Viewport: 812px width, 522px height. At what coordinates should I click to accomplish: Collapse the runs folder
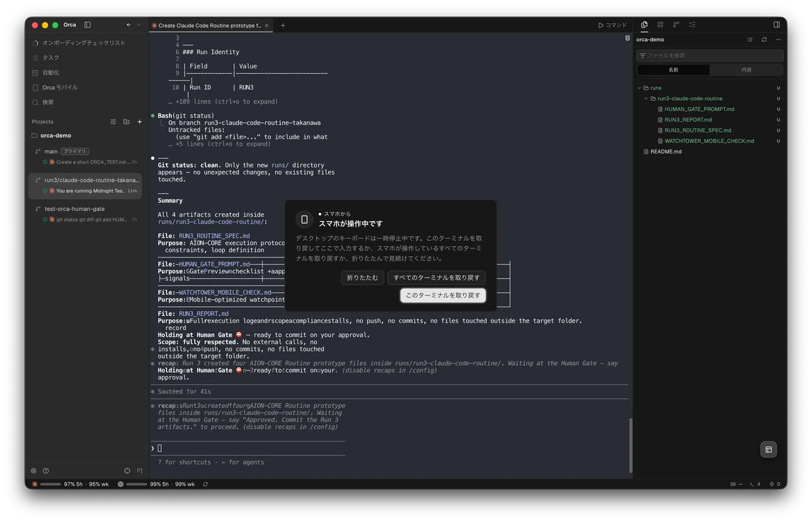click(710, 88)
